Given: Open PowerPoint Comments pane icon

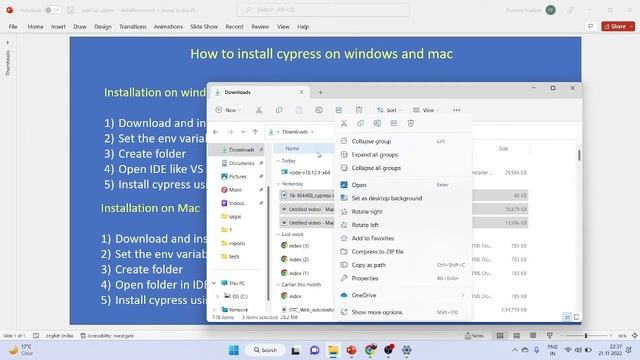Looking at the screenshot, I should [x=590, y=27].
